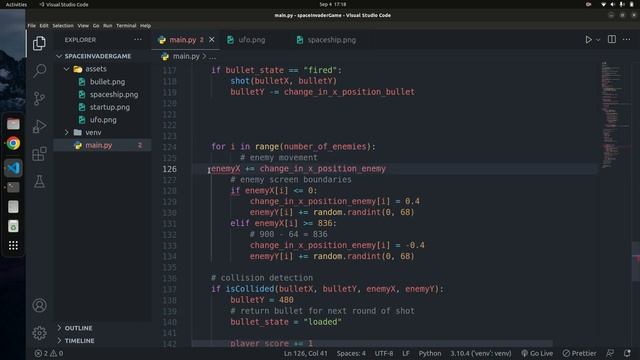
Task: Change end of line via LF
Action: [x=406, y=353]
